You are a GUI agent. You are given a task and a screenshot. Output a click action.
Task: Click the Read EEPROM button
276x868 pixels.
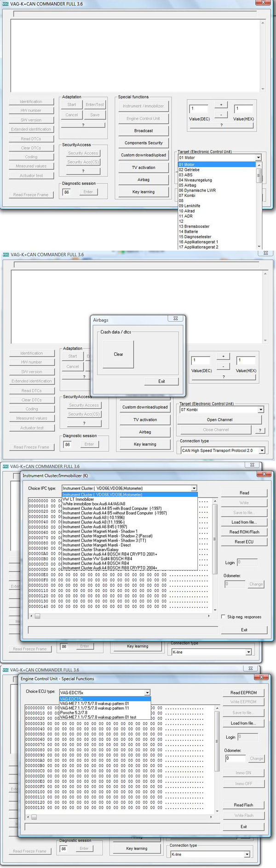click(243, 693)
